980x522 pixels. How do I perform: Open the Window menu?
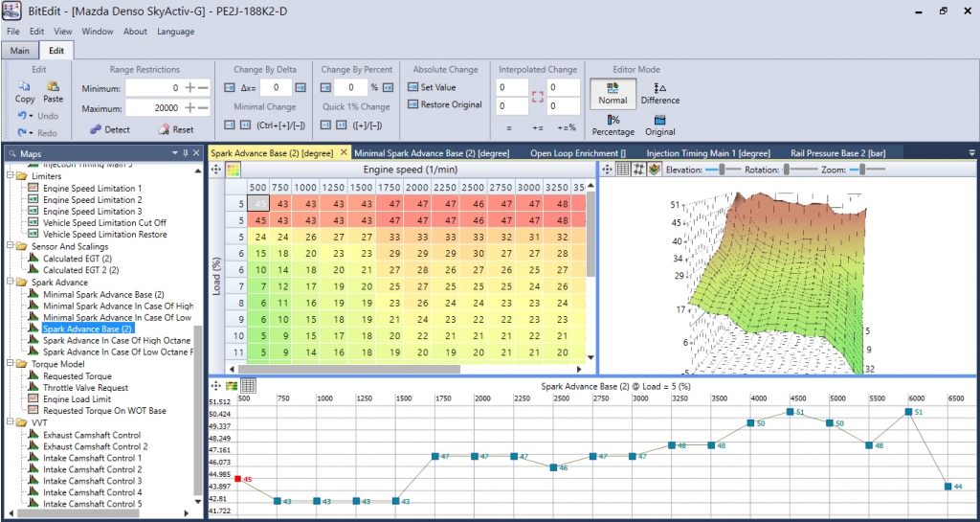click(98, 32)
